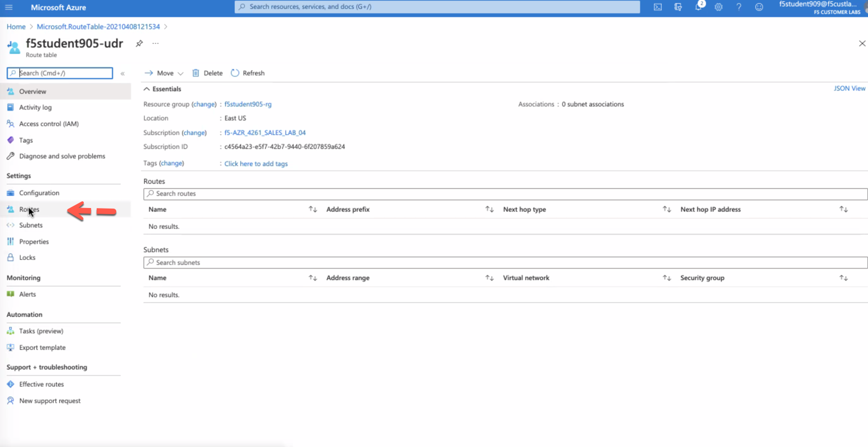Viewport: 868px width, 447px height.
Task: Open f5-AZR_4261_SALES_LAB_04 subscription link
Action: coord(265,133)
